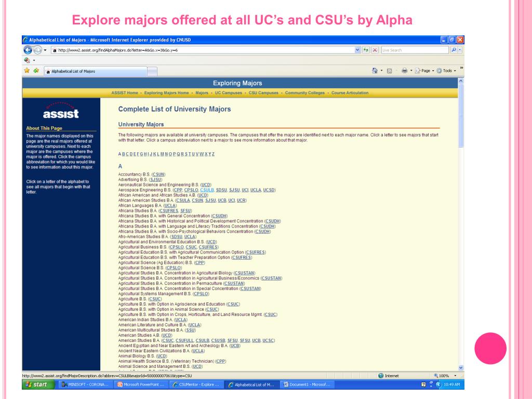532x399 pixels.
Task: Click the RSS Feeds icon
Action: (x=390, y=71)
